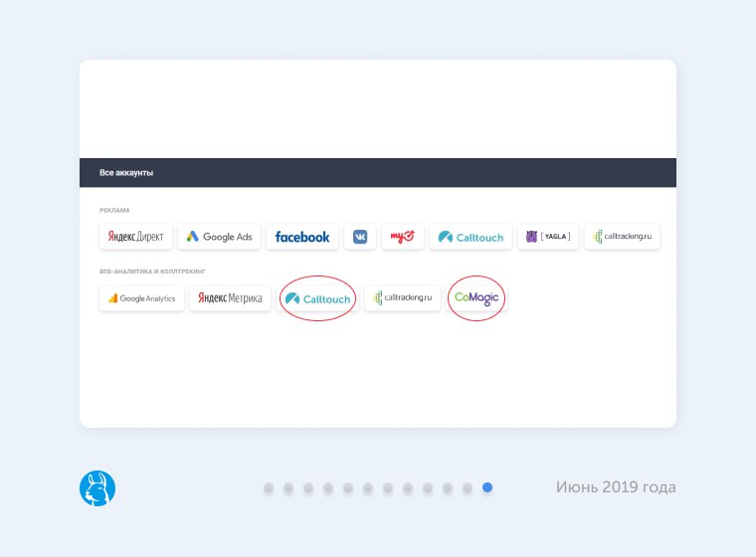Select Calltouch in the Реклама row
756x557 pixels.
[x=471, y=237]
